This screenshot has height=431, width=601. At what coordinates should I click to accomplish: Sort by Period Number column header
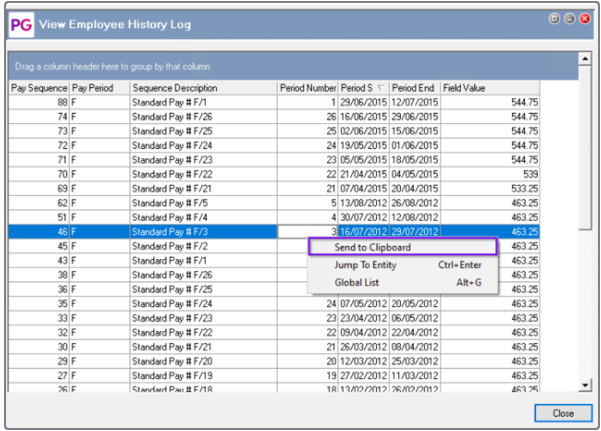[x=308, y=88]
